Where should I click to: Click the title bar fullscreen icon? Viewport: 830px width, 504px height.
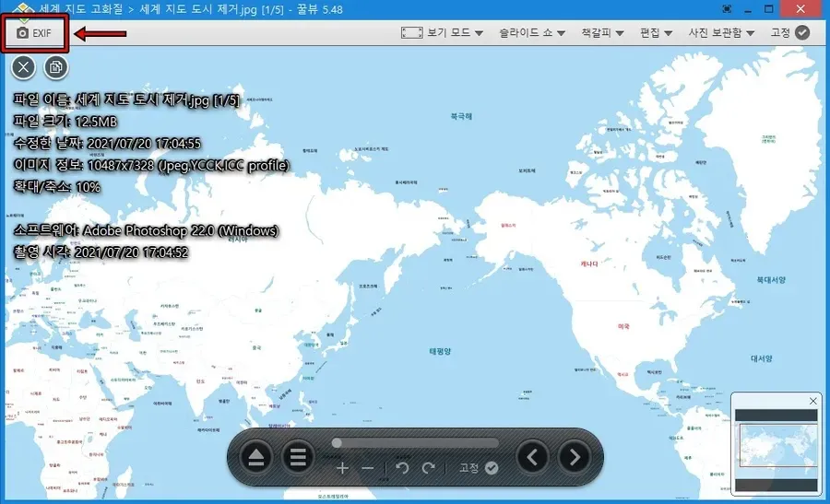[x=727, y=9]
